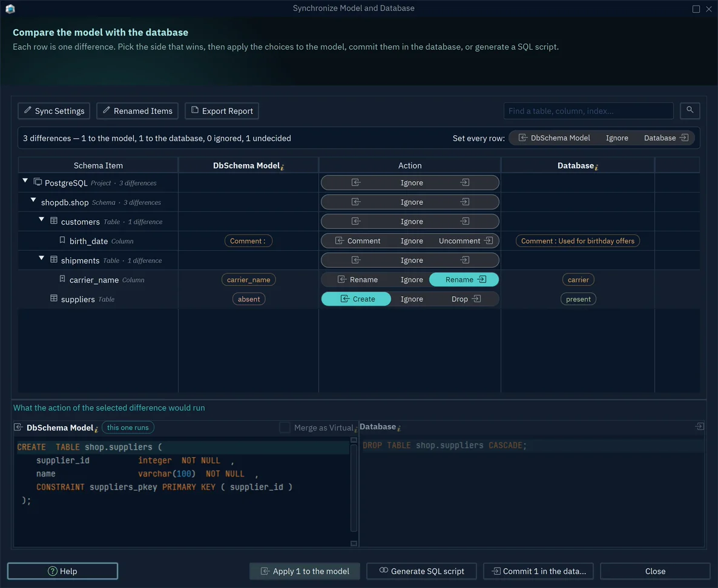The height and width of the screenshot is (588, 718).
Task: Apply 1 to the model
Action: 305,571
